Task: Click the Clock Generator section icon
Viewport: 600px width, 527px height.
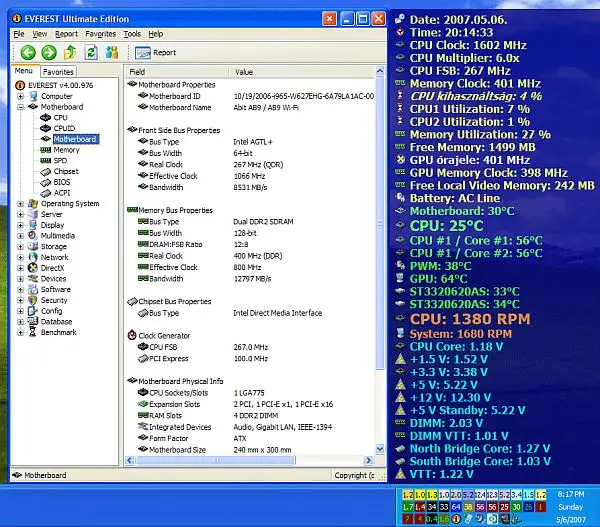Action: coord(132,335)
